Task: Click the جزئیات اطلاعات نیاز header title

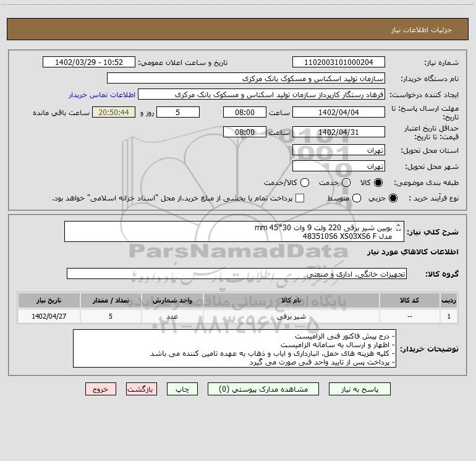Action: pyautogui.click(x=422, y=30)
